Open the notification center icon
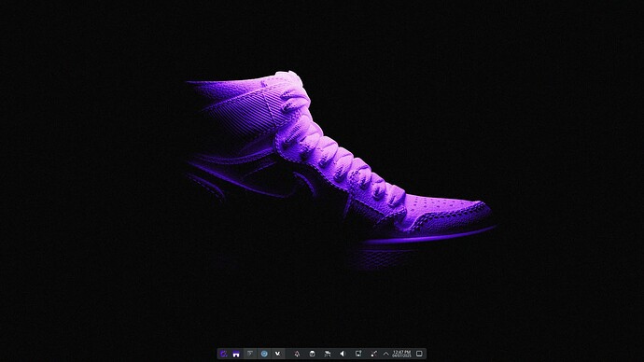This screenshot has height=362, width=644. (x=419, y=354)
